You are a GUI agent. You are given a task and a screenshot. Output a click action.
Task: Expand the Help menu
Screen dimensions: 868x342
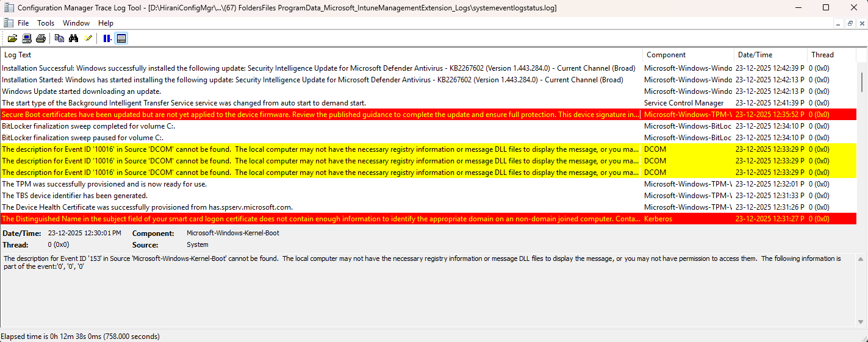[106, 23]
